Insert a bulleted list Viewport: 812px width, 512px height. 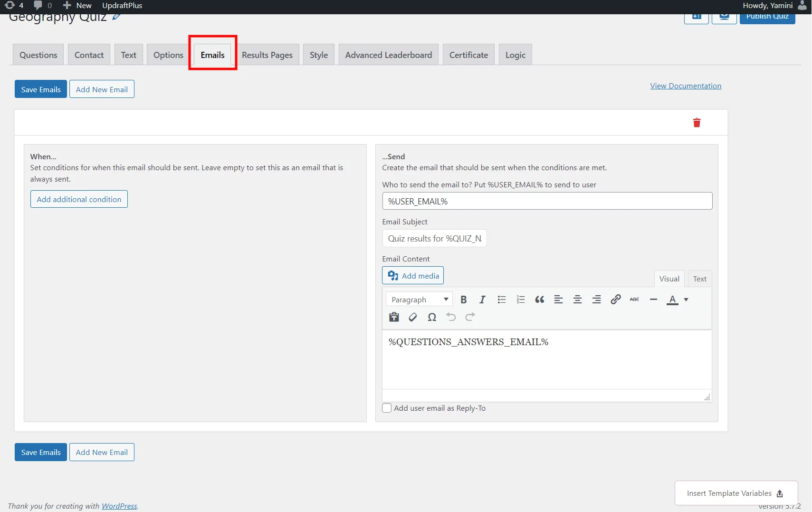(x=502, y=299)
